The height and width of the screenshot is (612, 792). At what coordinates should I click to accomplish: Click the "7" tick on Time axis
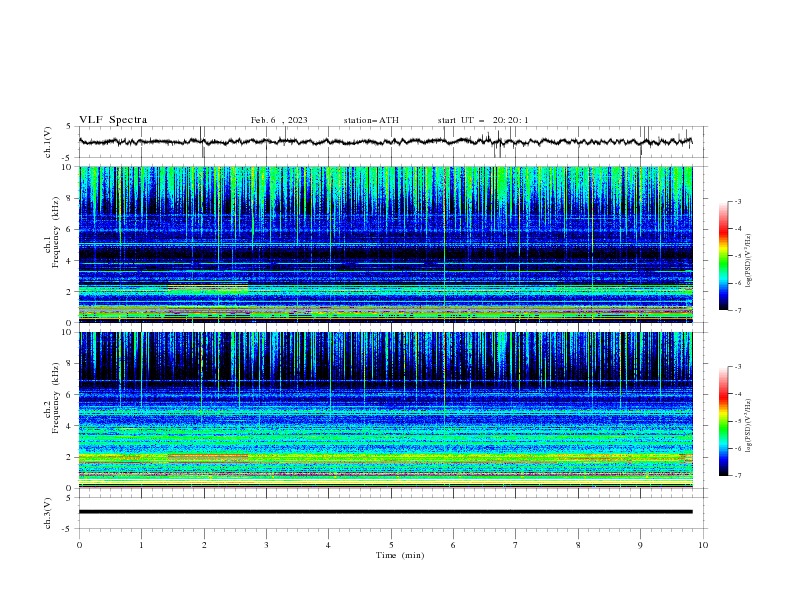pyautogui.click(x=516, y=545)
